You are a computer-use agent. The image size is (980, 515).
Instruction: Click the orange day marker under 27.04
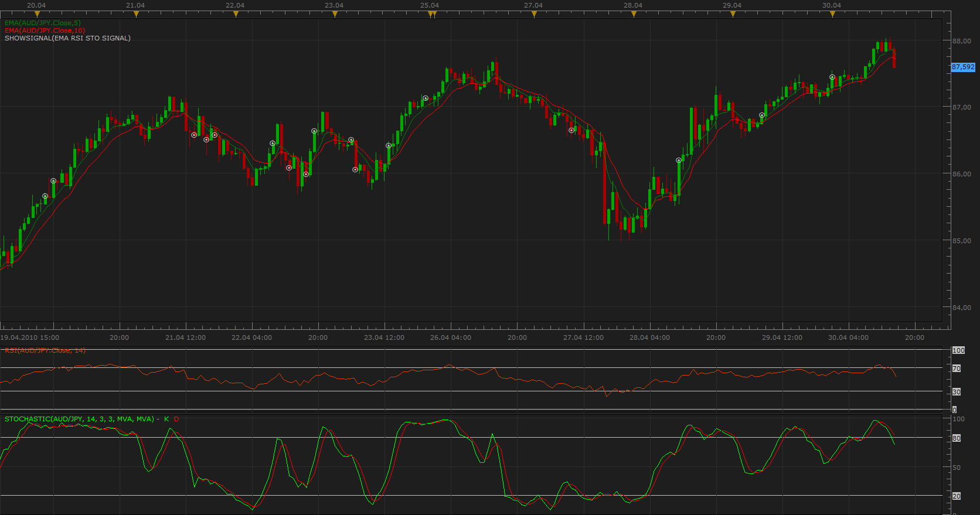[x=534, y=14]
